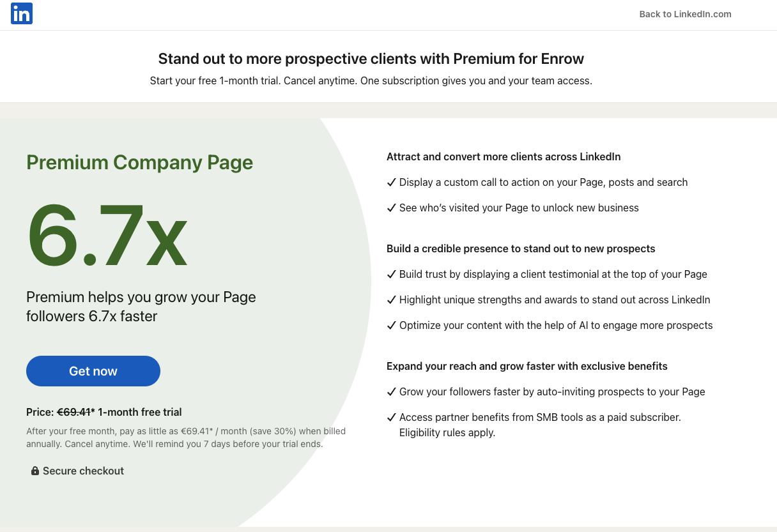Click the Secure checkout lock icon
Screen dimensions: 777x532
[35, 471]
